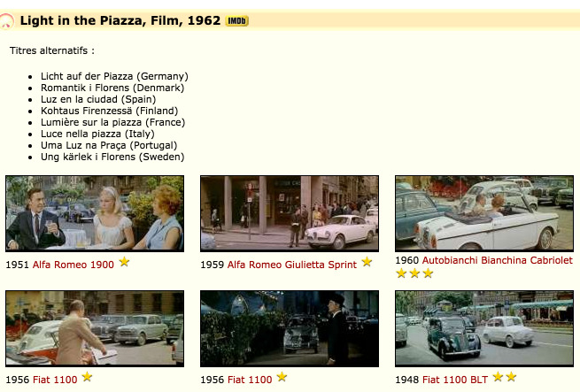
Task: Click 'Licht auf der Piazza (Germany)' title
Action: 114,76
